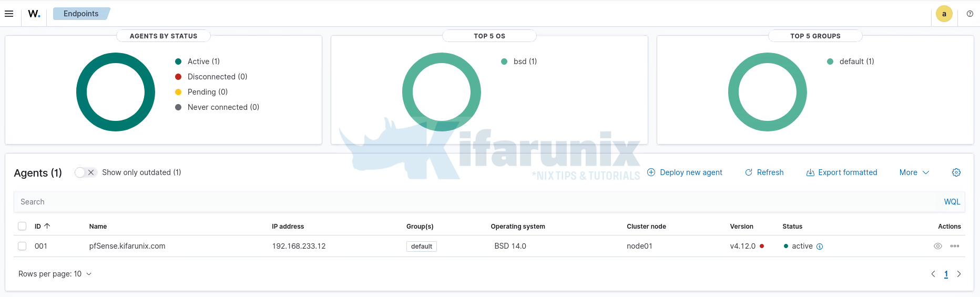Click Deploy new agent
This screenshot has width=980, height=297.
pyautogui.click(x=685, y=172)
